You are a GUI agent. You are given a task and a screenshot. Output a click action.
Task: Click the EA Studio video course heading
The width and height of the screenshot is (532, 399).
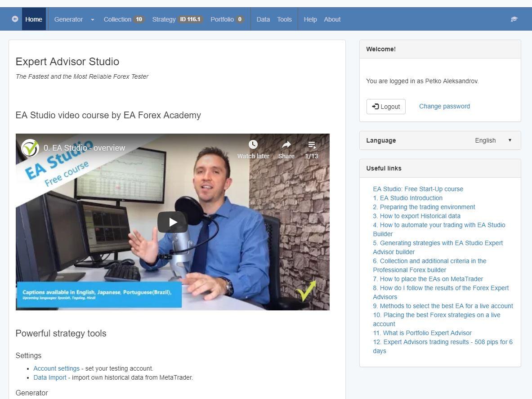[108, 115]
